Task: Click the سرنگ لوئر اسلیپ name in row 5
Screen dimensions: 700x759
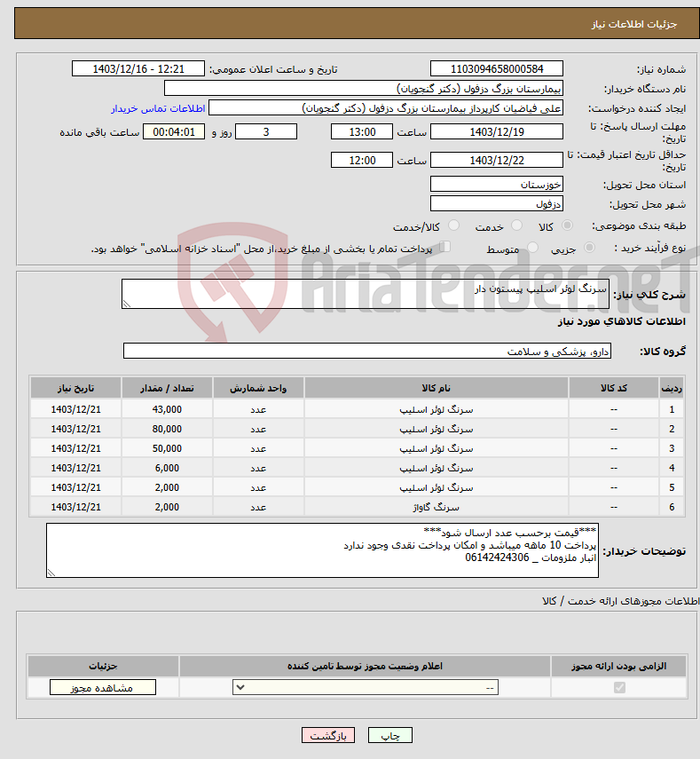Action: pyautogui.click(x=436, y=487)
